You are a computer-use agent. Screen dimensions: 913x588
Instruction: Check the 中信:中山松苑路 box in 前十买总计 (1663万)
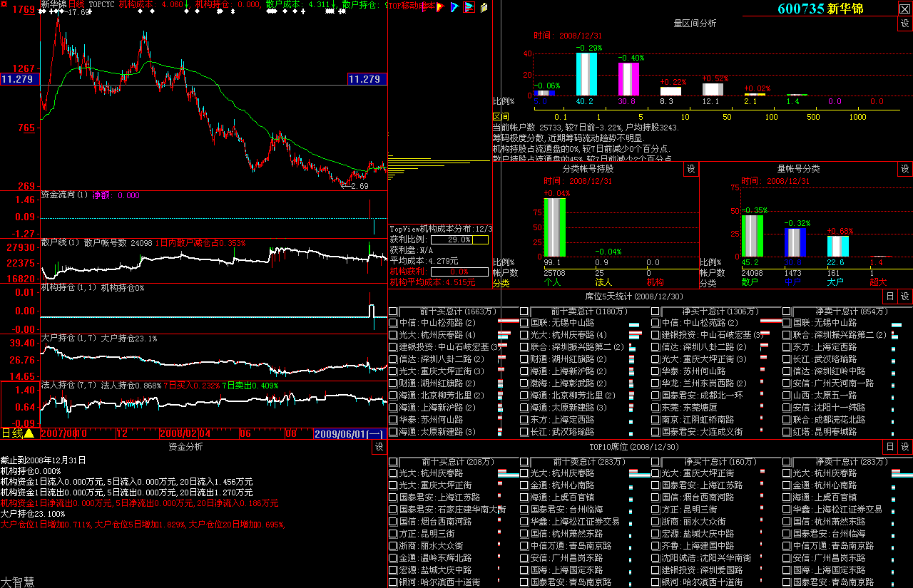393,323
